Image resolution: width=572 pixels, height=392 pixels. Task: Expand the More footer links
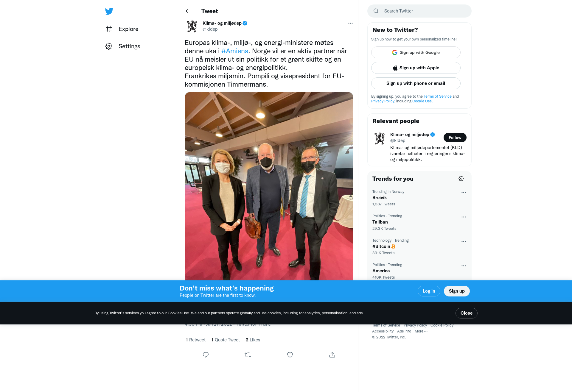[421, 331]
